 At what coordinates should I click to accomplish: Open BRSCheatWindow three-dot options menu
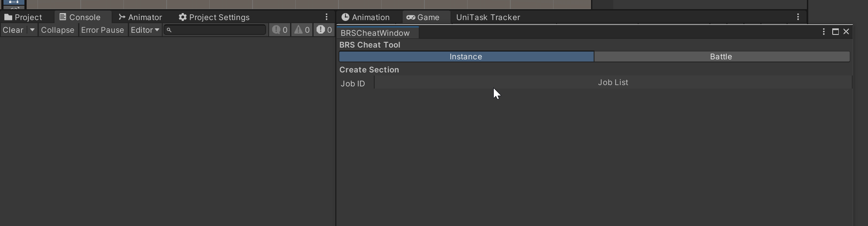824,32
